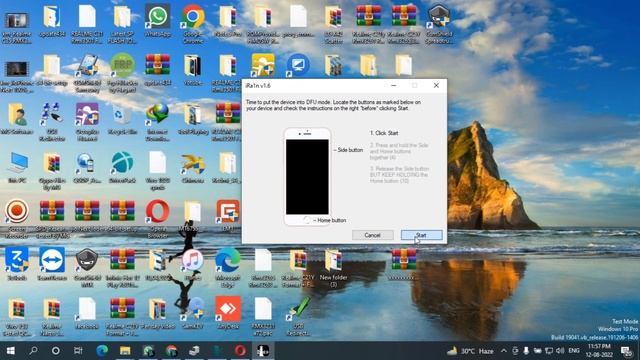Click Cancel in the iRa1n dialog

tap(373, 235)
